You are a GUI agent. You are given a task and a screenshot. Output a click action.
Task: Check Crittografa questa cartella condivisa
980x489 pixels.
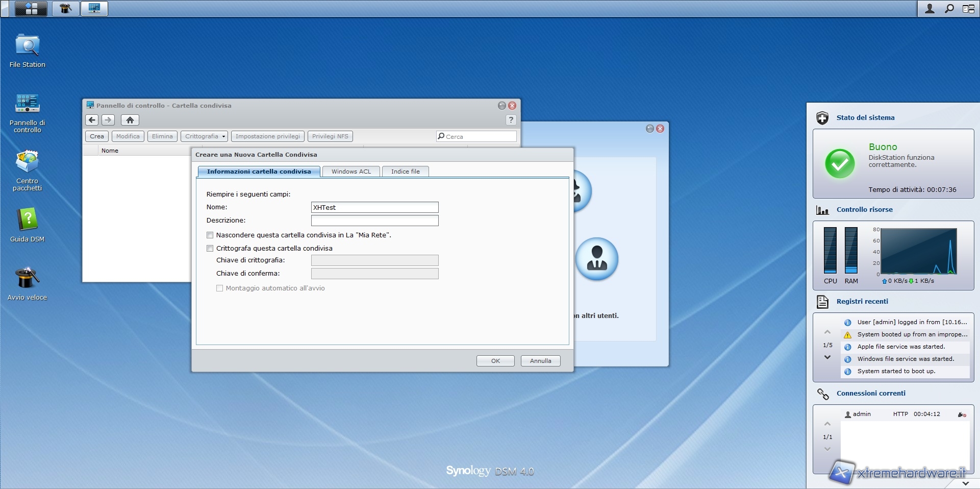click(x=210, y=249)
